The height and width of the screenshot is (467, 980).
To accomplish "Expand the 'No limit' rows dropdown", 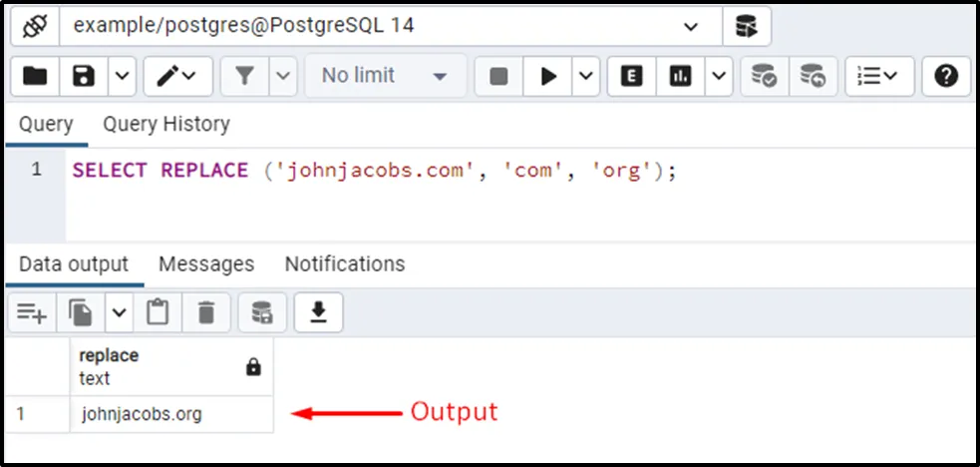I will [385, 76].
